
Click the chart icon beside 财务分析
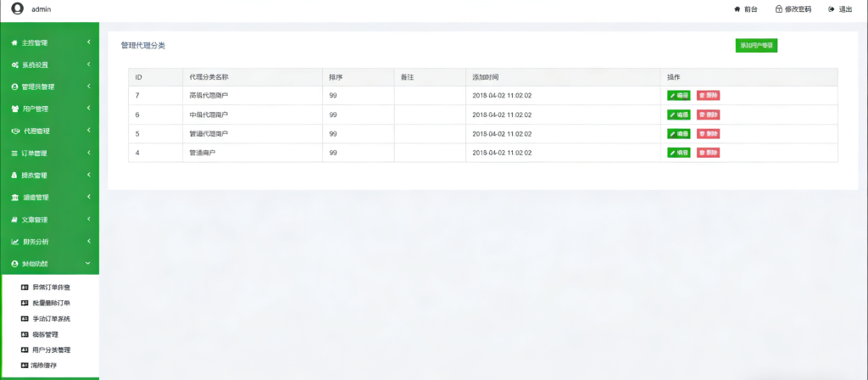point(15,242)
